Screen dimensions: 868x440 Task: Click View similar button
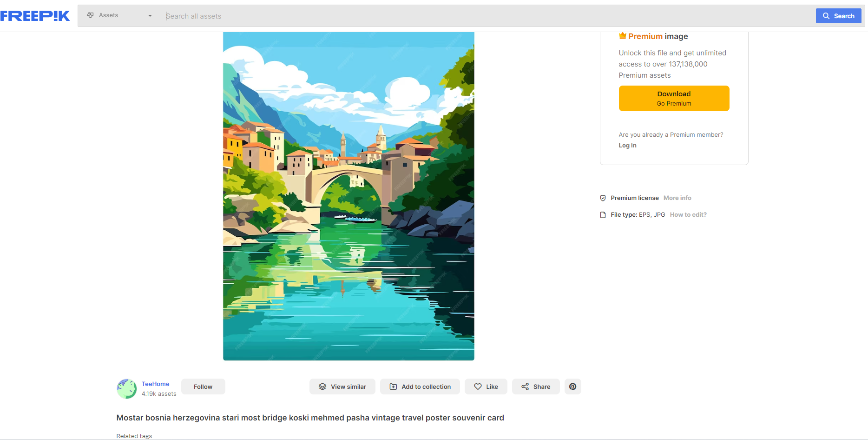(x=342, y=387)
